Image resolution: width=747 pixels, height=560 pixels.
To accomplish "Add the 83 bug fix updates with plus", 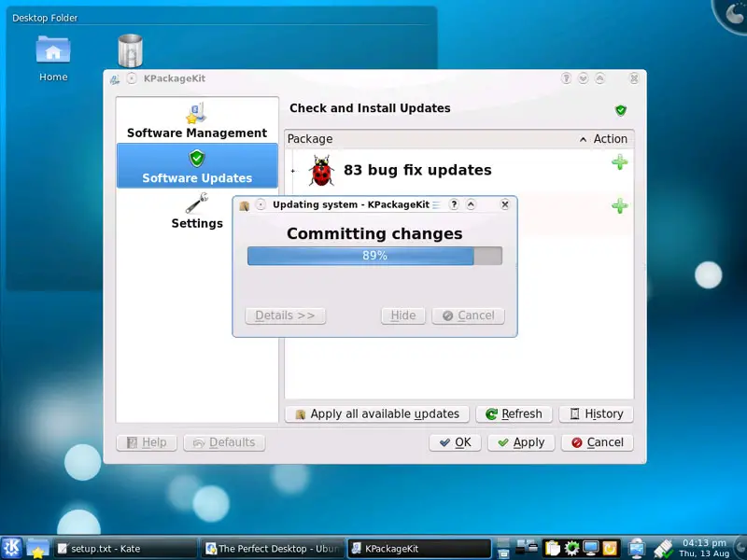I will pyautogui.click(x=619, y=161).
